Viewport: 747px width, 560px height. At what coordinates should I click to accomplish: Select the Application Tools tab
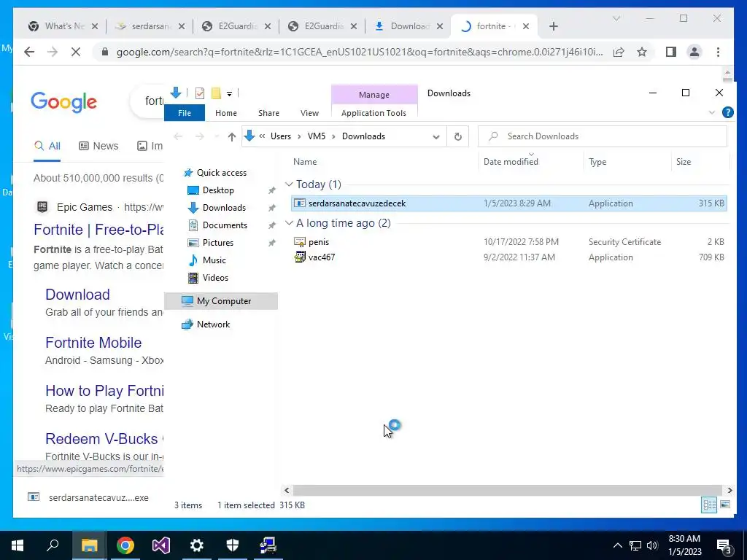[x=373, y=113]
